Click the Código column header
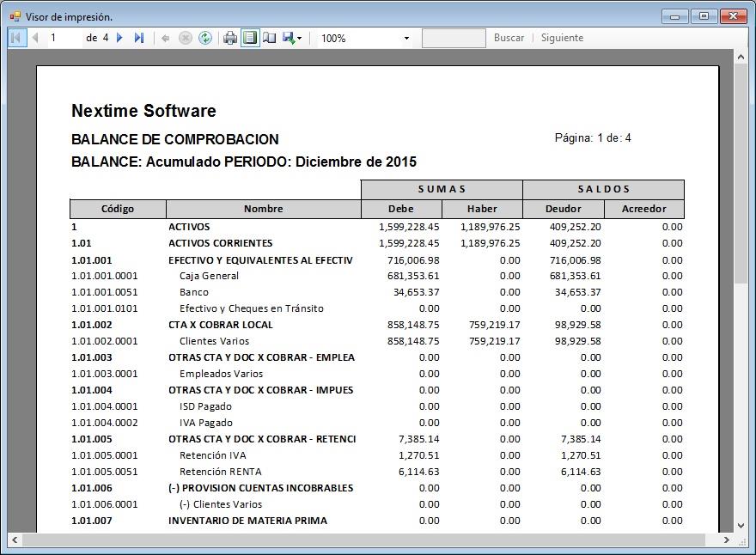This screenshot has width=756, height=555. click(x=118, y=209)
